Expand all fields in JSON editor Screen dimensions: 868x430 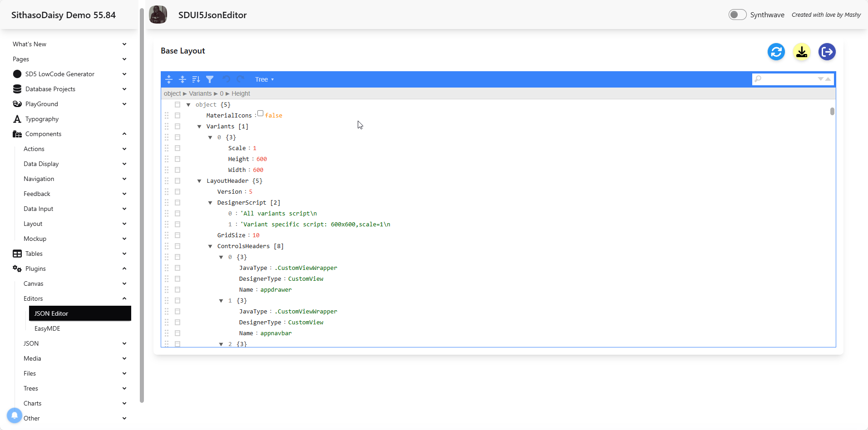point(169,79)
